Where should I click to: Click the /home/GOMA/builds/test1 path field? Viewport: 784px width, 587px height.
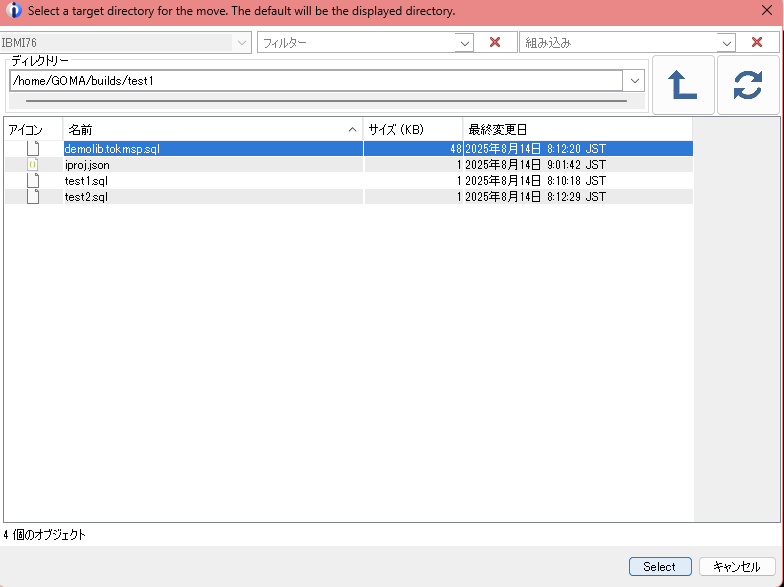point(316,81)
